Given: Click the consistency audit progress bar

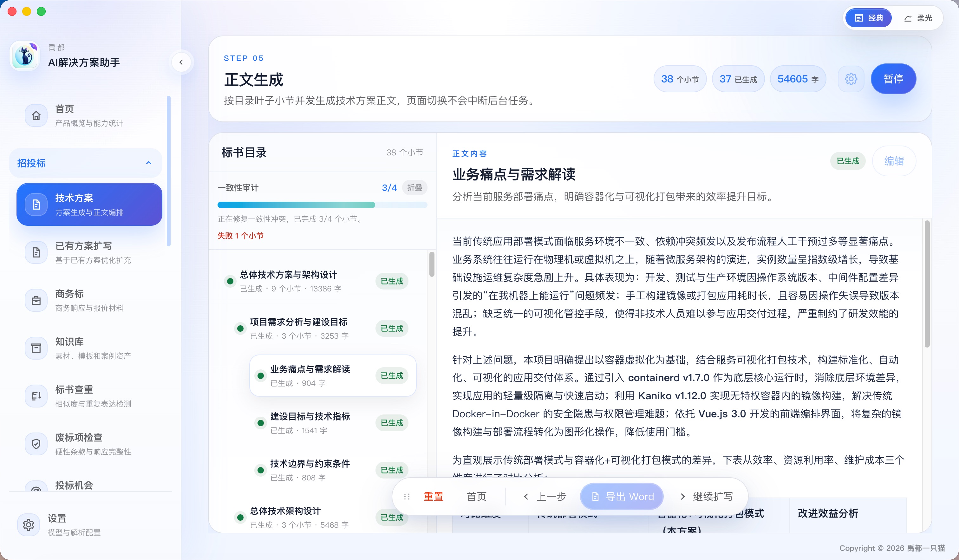Looking at the screenshot, I should click(x=322, y=205).
